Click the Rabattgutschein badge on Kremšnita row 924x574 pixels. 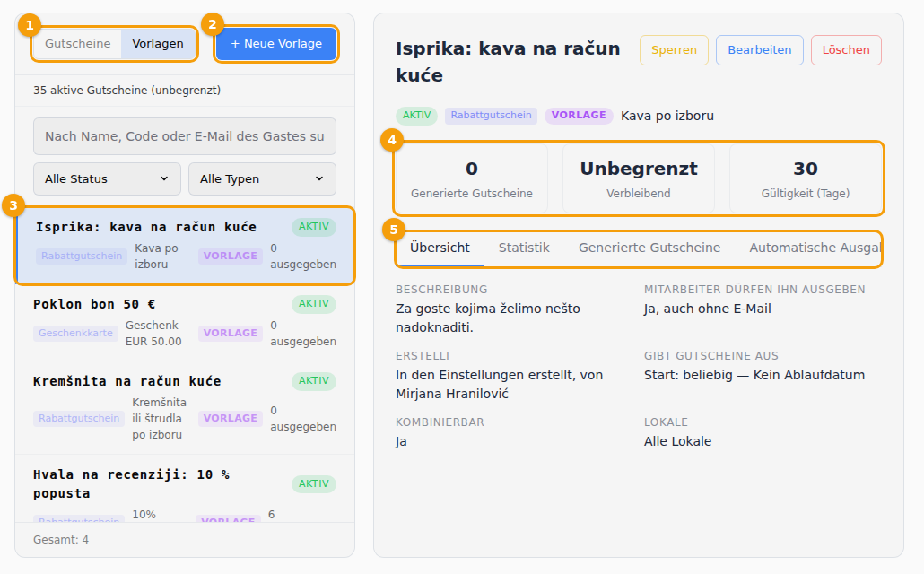click(79, 419)
